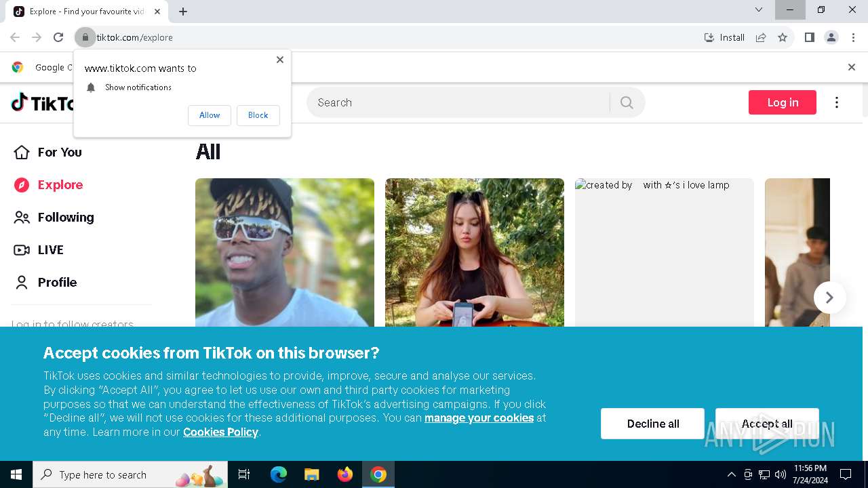Accept all cookies
This screenshot has width=868, height=488.
pos(767,424)
